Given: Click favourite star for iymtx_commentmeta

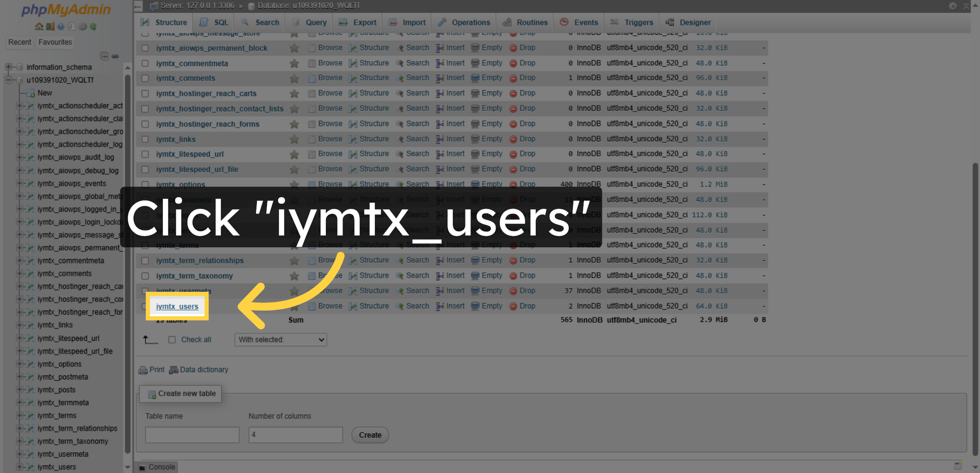Looking at the screenshot, I should click(x=294, y=63).
